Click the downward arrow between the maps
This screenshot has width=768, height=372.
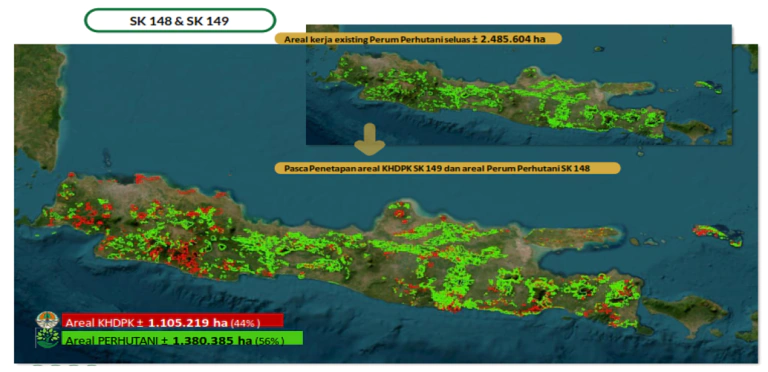[x=370, y=140]
